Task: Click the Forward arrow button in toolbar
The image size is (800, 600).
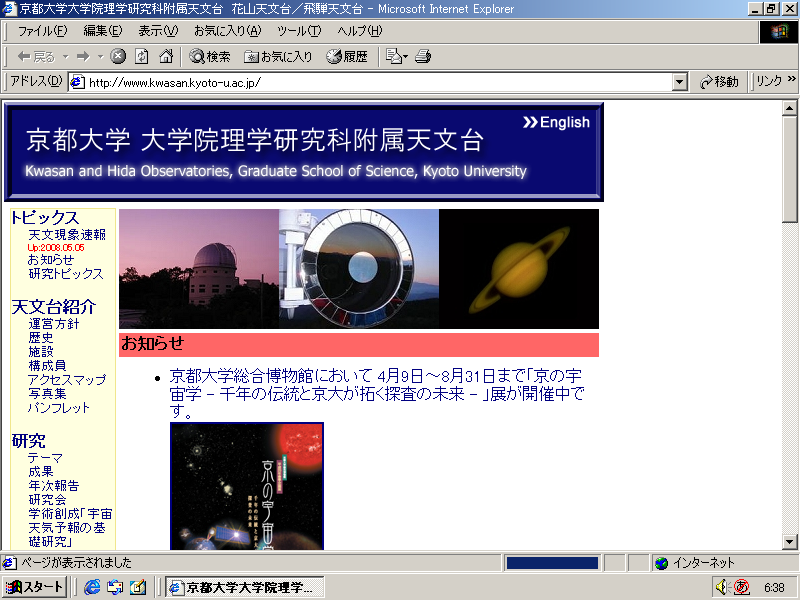Action: pos(83,57)
